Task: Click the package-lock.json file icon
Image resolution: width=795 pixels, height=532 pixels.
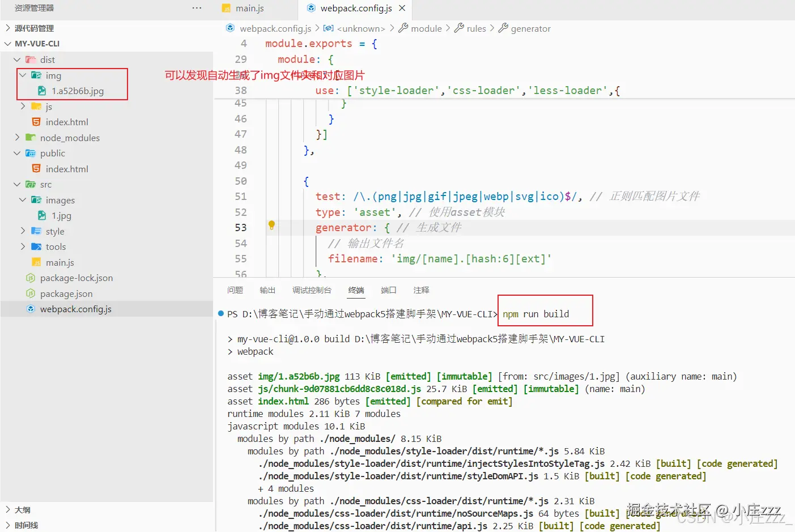Action: 31,278
